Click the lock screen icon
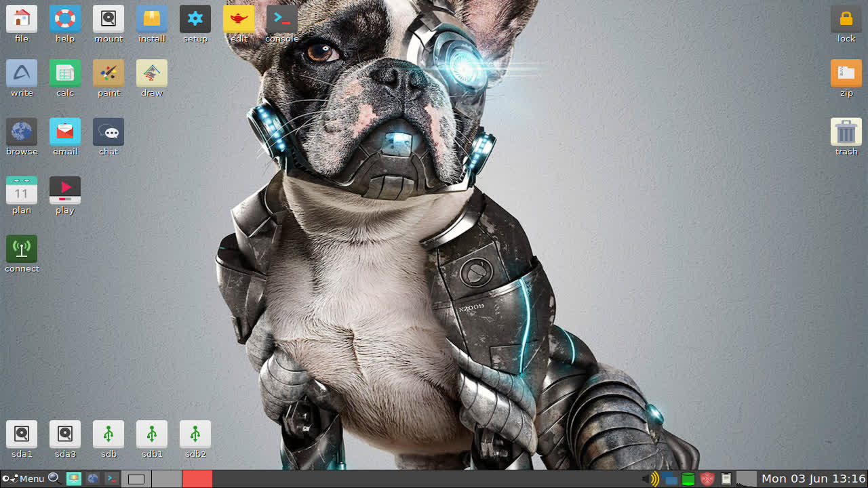Screen dimensions: 868x488 coord(846,20)
